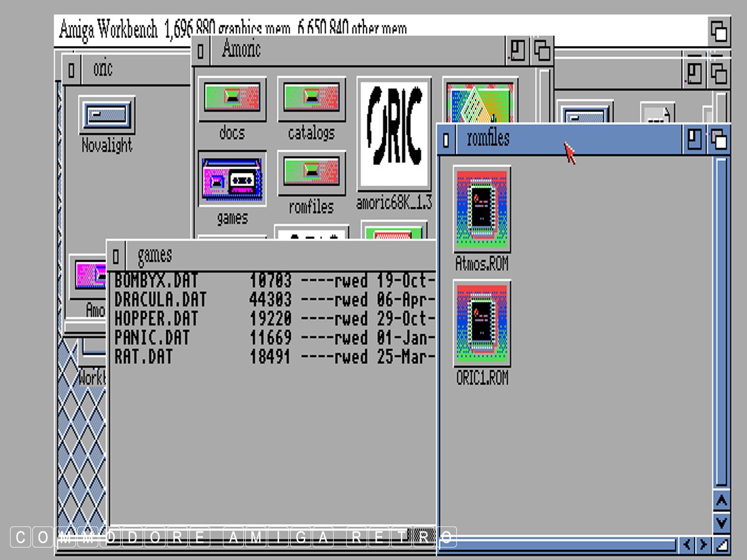747x560 pixels.
Task: Open the catalogs drawer icon
Action: [x=311, y=100]
